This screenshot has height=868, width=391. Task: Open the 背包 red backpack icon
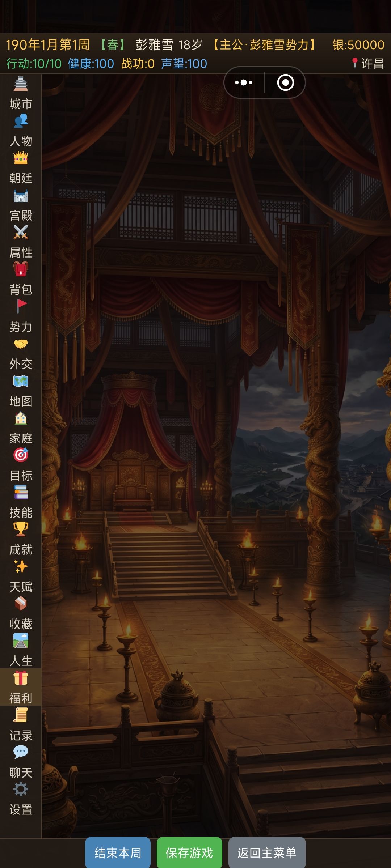pos(21,269)
